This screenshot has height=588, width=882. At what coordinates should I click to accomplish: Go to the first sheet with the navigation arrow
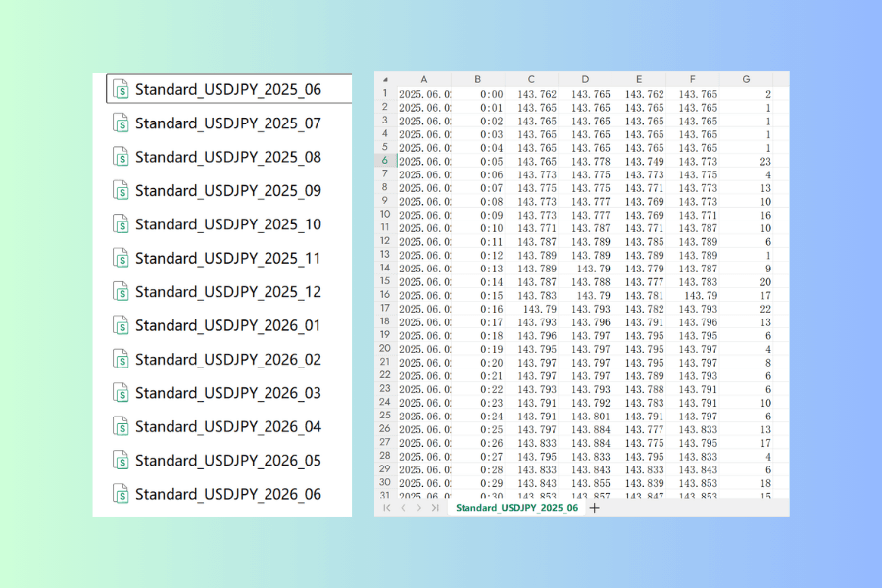[387, 508]
